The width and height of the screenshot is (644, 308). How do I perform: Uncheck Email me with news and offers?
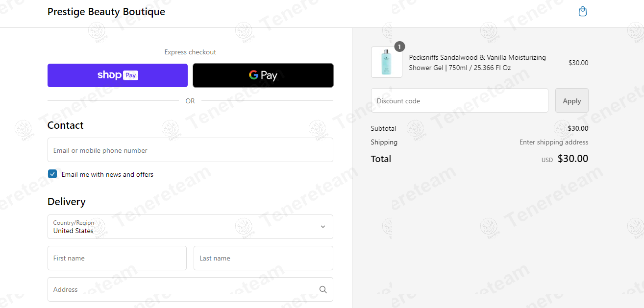tap(52, 174)
